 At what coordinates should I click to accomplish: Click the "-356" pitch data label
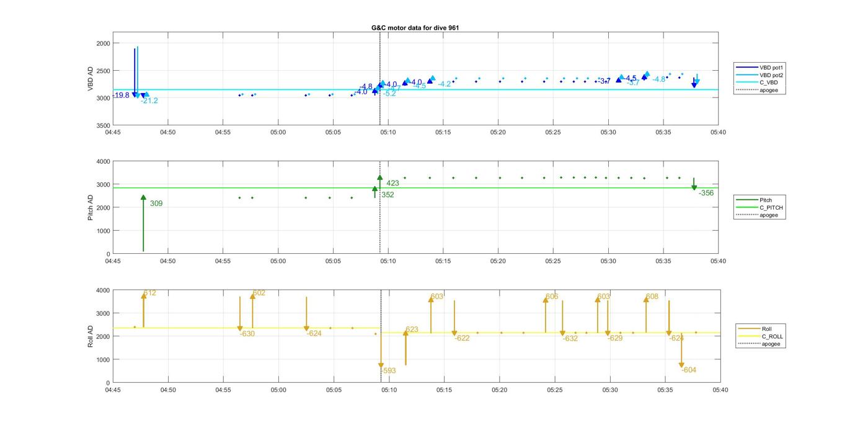(706, 193)
